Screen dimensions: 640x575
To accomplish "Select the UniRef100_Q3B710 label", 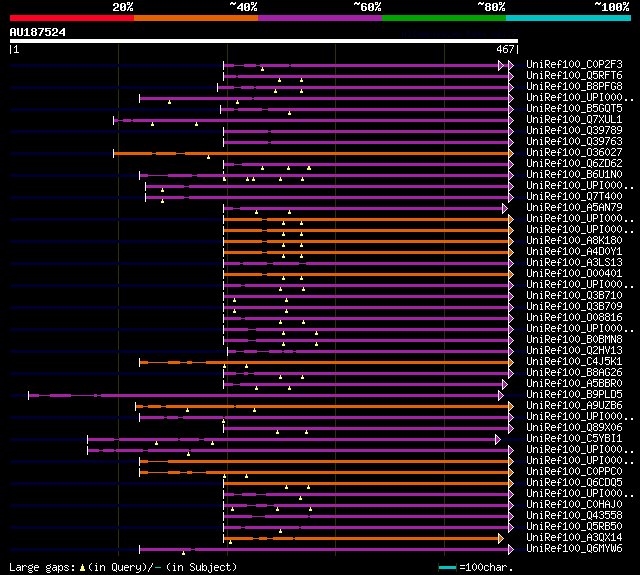I will click(574, 296).
